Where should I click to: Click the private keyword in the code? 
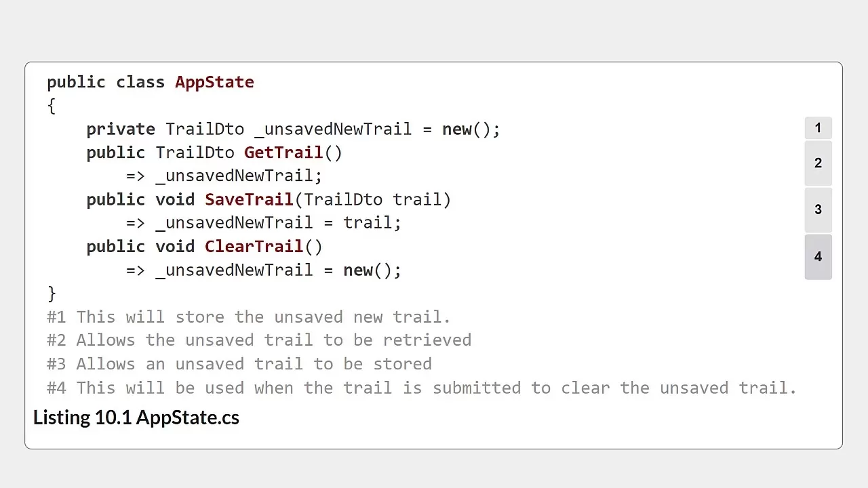pyautogui.click(x=121, y=129)
